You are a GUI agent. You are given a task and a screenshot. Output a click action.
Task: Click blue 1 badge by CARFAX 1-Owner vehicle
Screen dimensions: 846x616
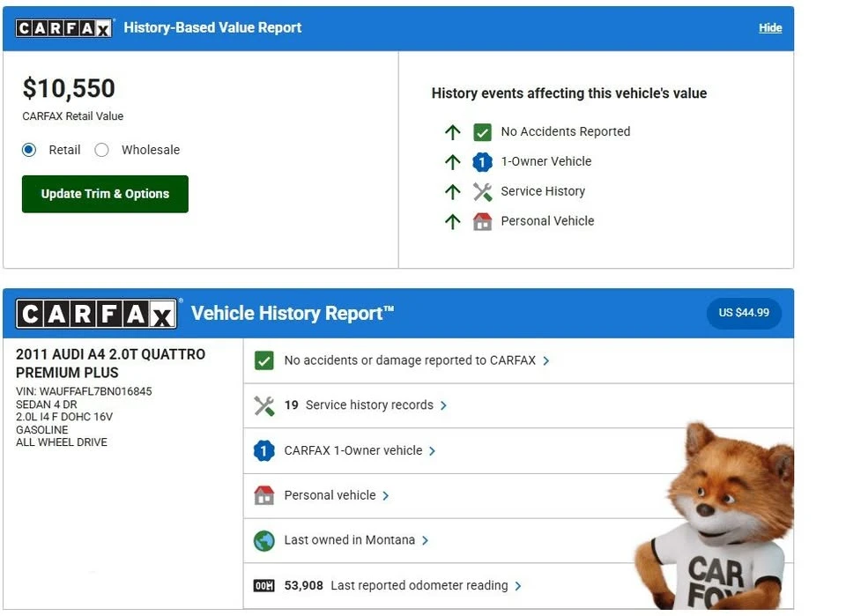click(263, 450)
